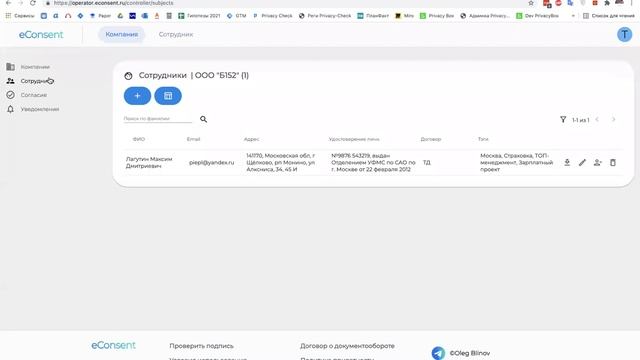Image resolution: width=640 pixels, height=360 pixels.
Task: Open the Privacy Check bookmark
Action: (273, 16)
